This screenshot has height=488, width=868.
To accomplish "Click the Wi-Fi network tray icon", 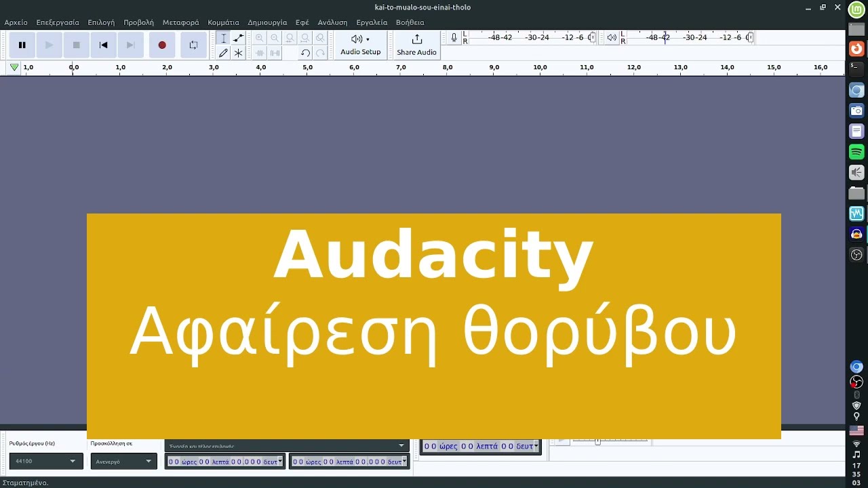I will pos(856,444).
